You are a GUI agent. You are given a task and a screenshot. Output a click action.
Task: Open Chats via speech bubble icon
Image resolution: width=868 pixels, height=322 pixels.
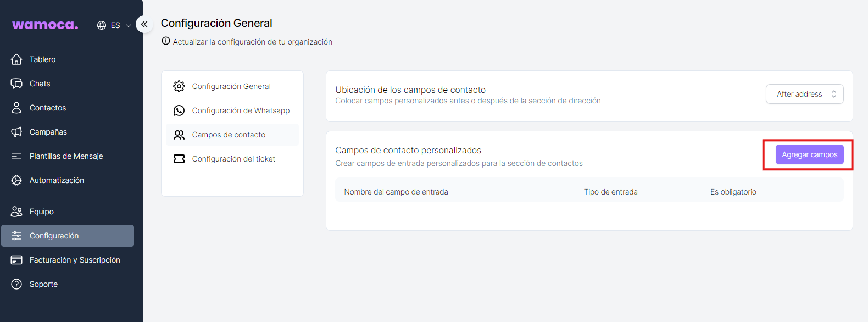[16, 84]
